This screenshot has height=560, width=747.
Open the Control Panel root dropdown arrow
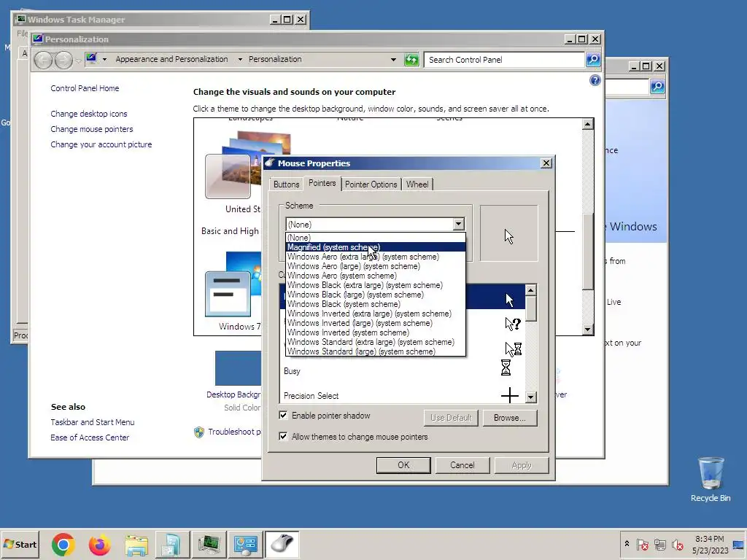click(x=104, y=60)
